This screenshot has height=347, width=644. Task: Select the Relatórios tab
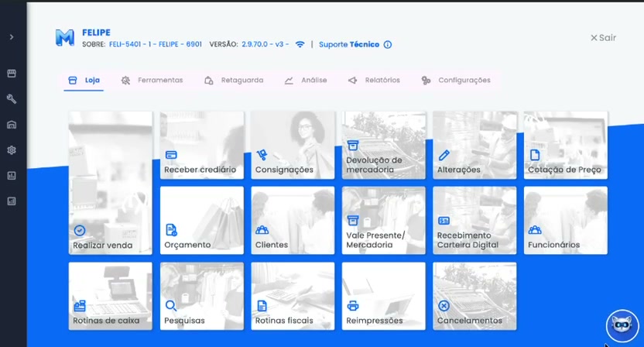tap(375, 81)
